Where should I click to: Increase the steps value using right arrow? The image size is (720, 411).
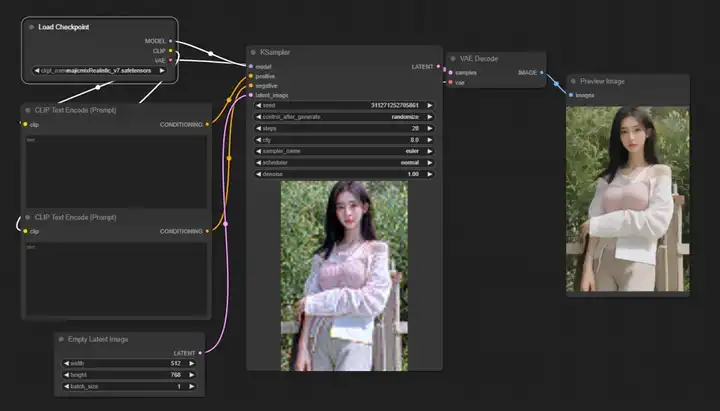[x=430, y=128]
